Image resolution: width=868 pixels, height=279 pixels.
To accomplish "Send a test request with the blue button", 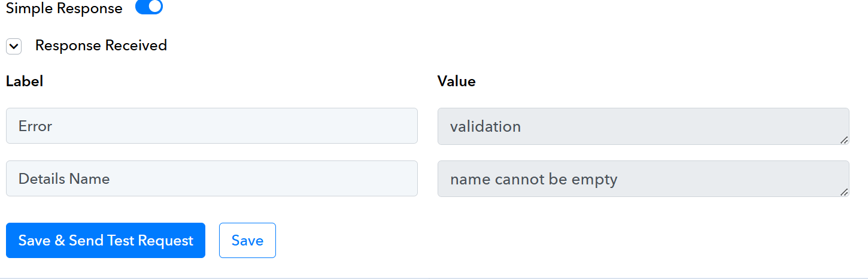I will coord(105,240).
